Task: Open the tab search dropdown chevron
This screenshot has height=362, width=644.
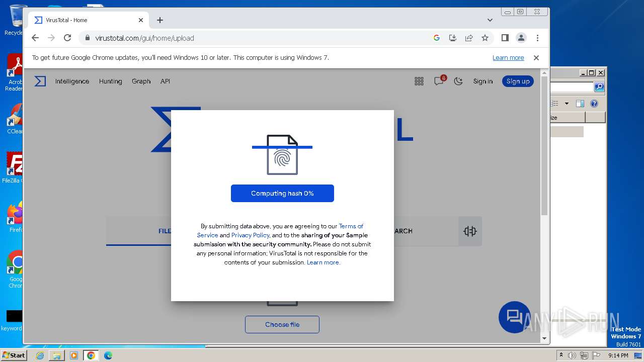Action: tap(490, 20)
